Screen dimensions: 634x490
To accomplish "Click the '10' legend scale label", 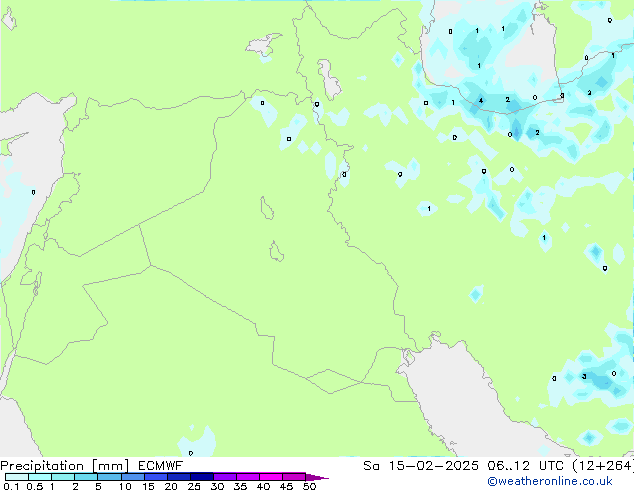I will coord(125,486).
